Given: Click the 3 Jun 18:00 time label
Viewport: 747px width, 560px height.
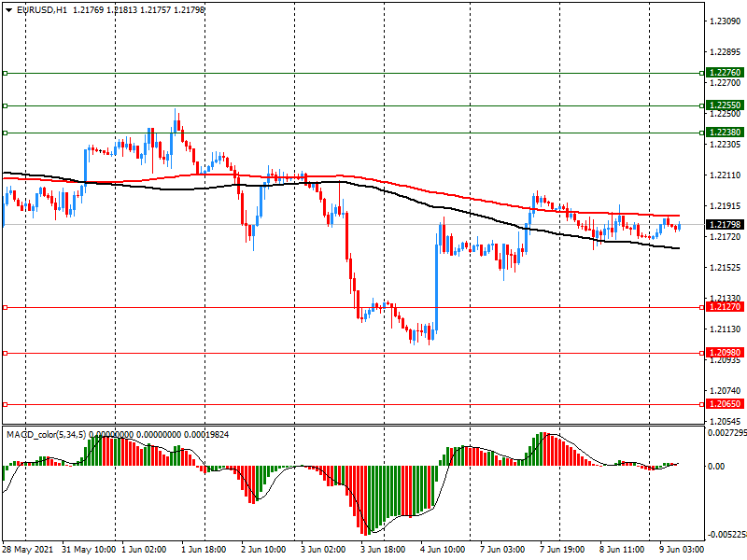Looking at the screenshot, I should [383, 550].
